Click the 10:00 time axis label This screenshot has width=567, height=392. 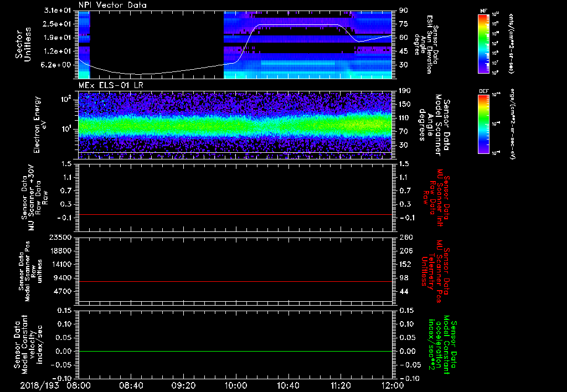click(235, 385)
